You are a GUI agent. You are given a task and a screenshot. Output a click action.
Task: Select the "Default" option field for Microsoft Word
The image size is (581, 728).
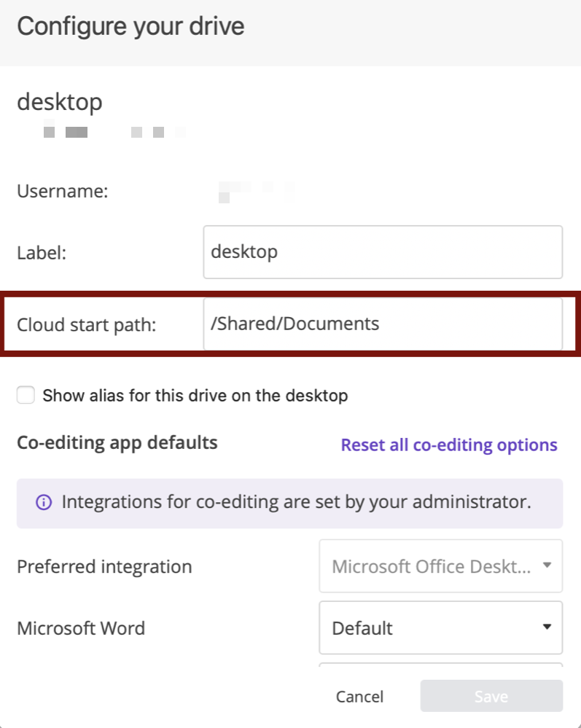coord(440,627)
